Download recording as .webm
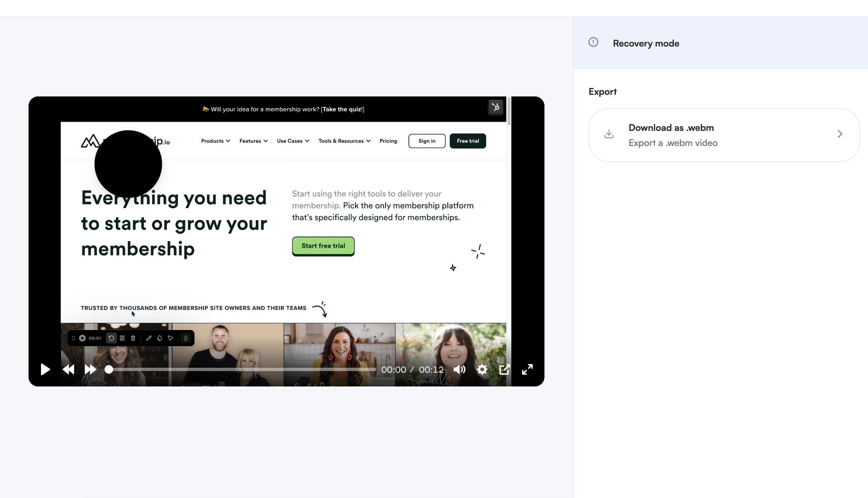The height and width of the screenshot is (498, 868). (x=724, y=135)
